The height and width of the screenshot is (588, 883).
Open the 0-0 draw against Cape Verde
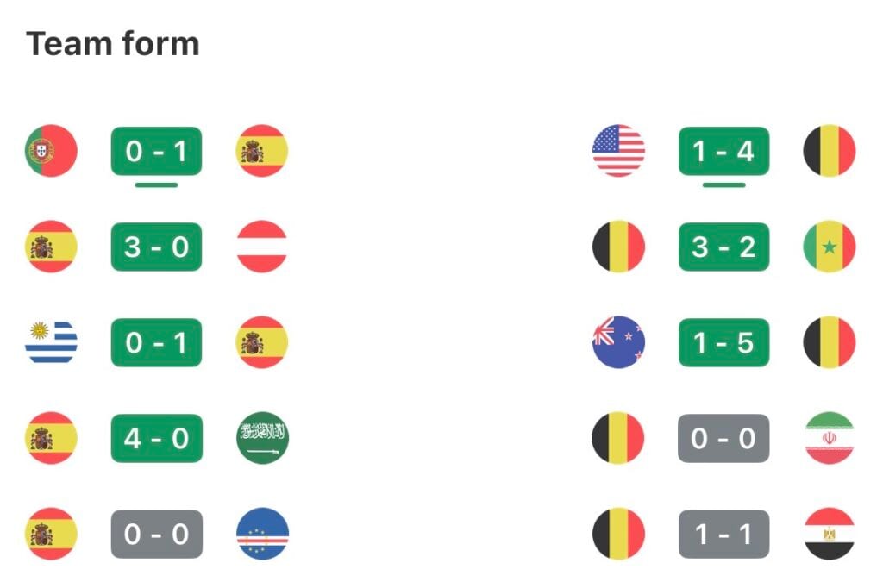click(x=157, y=534)
